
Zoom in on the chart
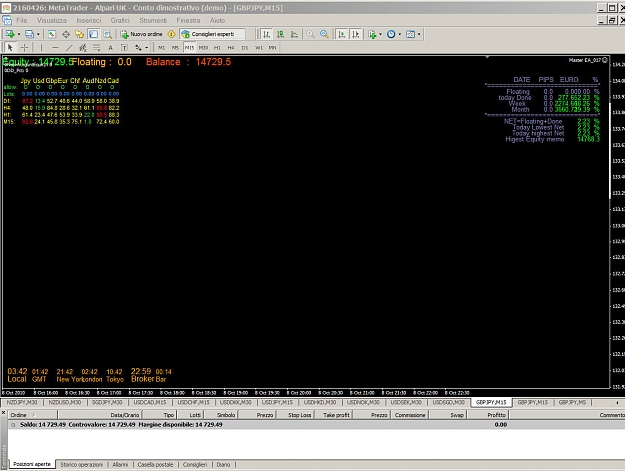pos(310,34)
